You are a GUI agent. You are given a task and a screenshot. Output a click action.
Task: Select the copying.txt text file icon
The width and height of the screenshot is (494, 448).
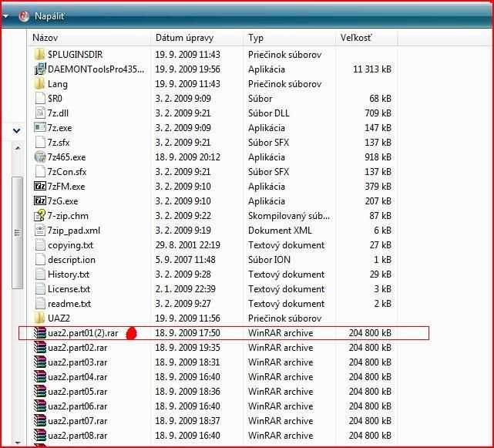[40, 245]
